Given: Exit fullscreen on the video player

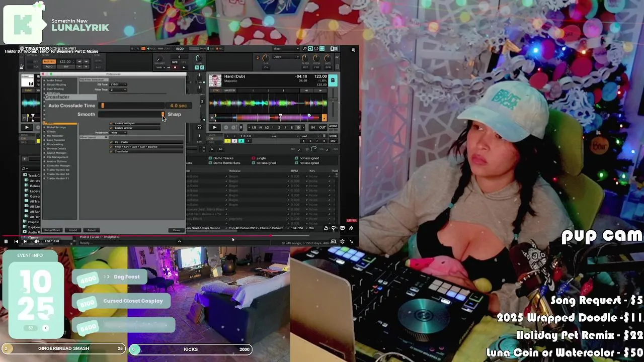Looking at the screenshot, I should coord(351,241).
